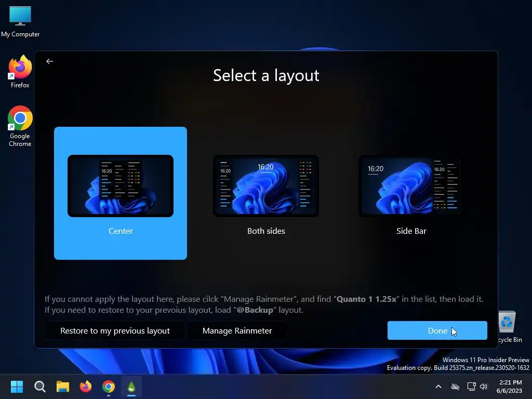Open the clock and date 2:21 PM
This screenshot has height=399, width=532.
[510, 387]
